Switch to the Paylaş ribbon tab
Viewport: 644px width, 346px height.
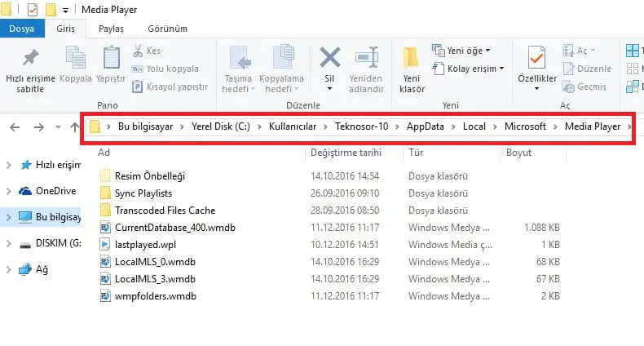tap(111, 29)
